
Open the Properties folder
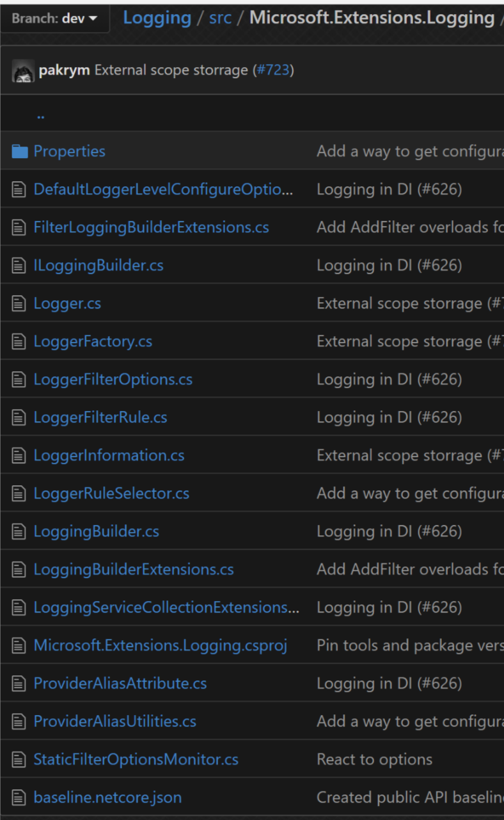click(70, 151)
